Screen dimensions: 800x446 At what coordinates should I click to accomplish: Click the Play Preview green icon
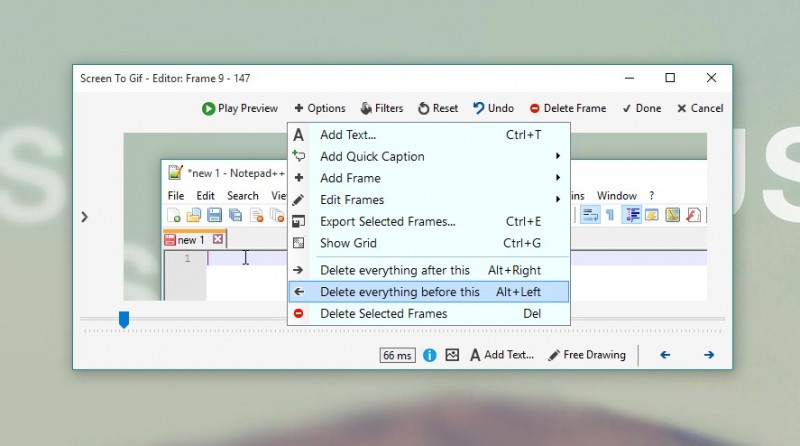click(x=208, y=109)
